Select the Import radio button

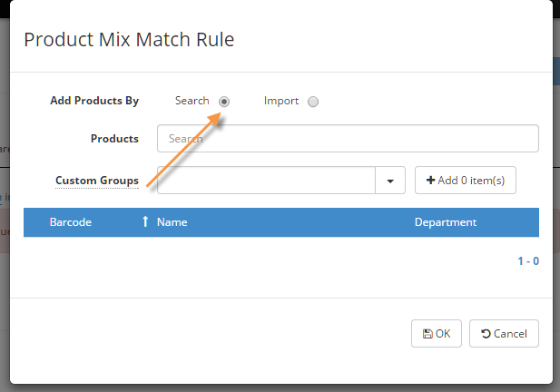[x=313, y=102]
